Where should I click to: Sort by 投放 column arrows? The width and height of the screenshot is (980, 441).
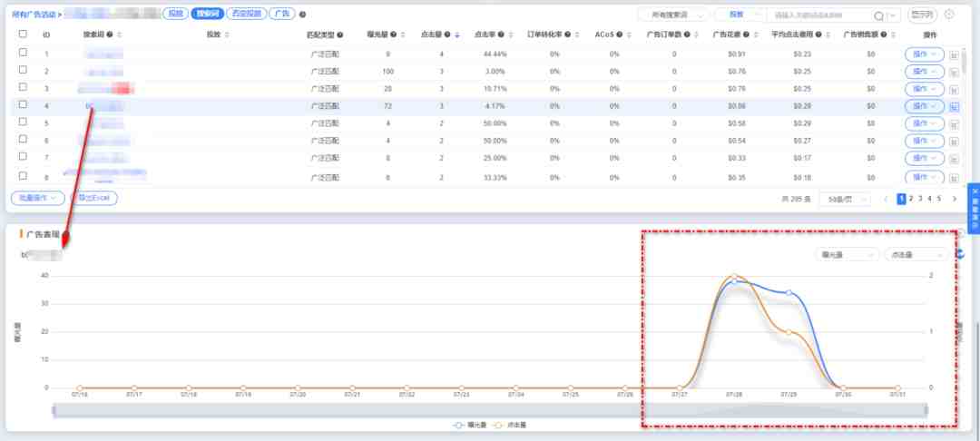point(226,35)
